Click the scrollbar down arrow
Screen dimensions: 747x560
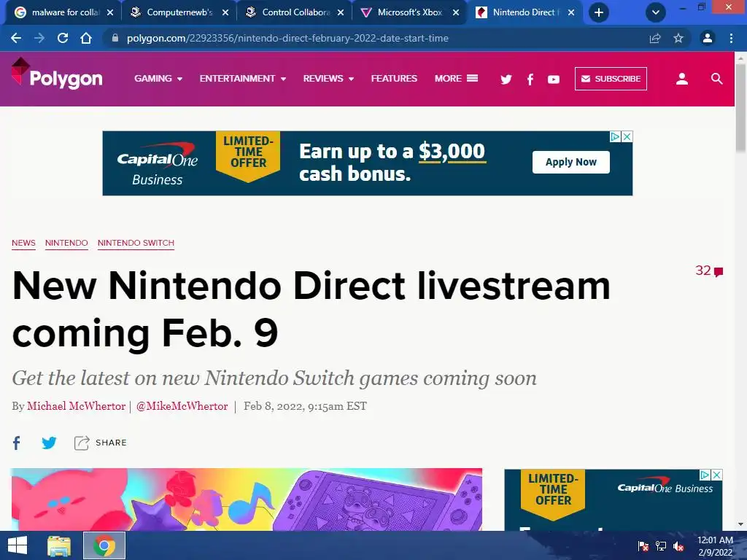click(x=741, y=524)
